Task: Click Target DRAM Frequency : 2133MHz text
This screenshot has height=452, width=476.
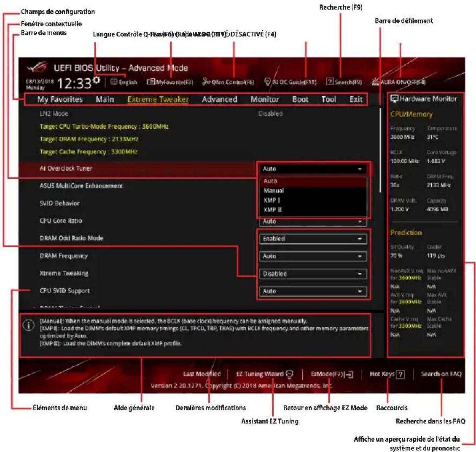Action: coord(89,139)
